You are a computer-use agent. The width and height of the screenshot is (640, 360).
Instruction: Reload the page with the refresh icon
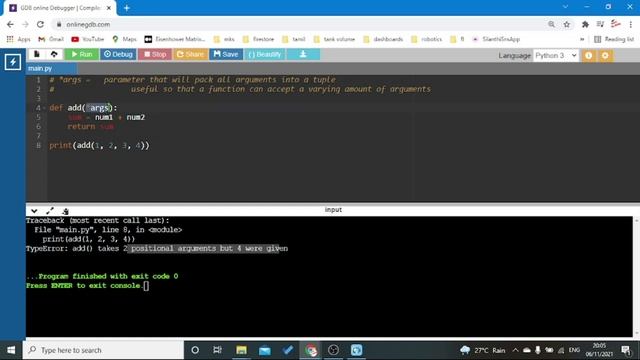tap(40, 24)
